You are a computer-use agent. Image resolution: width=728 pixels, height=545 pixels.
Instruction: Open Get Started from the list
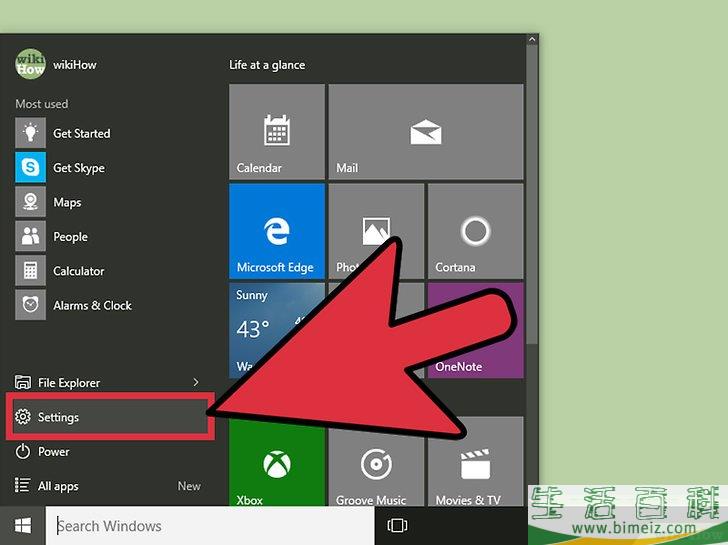[82, 133]
